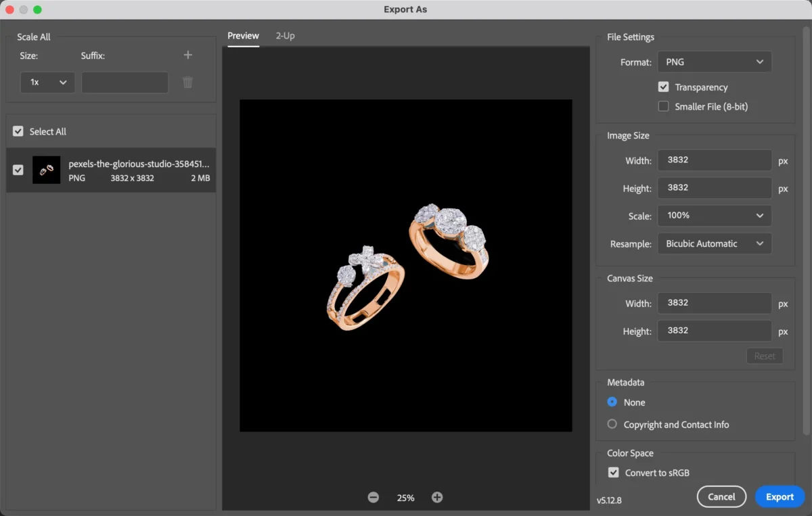Choose Copyright and Contact Info metadata

point(612,424)
